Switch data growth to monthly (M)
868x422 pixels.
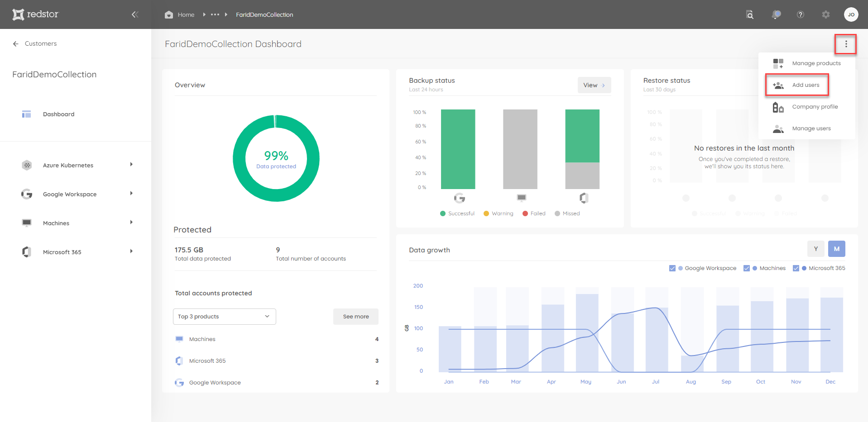837,249
